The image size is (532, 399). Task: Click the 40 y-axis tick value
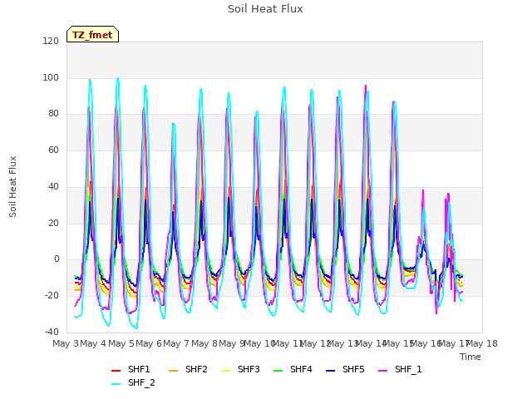coord(53,186)
